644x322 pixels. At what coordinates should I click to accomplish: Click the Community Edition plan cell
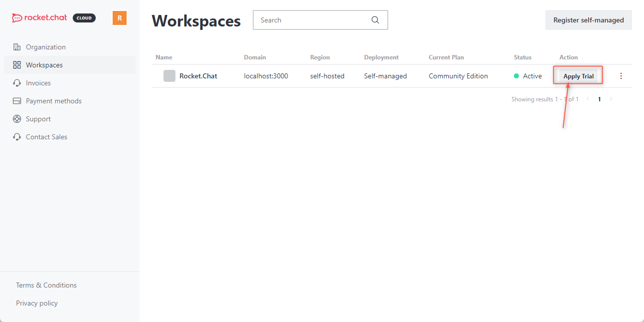pos(459,76)
